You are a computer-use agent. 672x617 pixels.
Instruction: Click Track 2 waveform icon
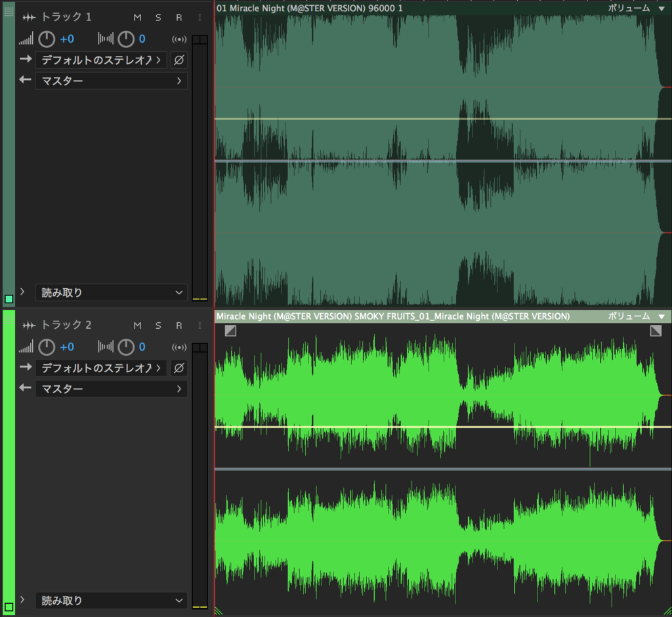click(29, 326)
